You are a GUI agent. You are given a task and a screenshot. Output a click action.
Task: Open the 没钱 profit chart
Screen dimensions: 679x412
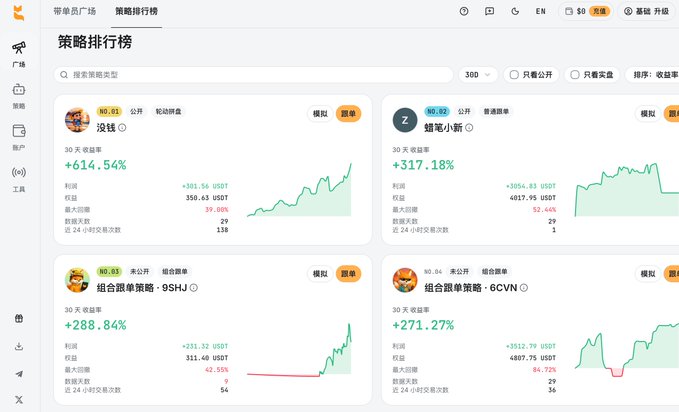tap(299, 190)
